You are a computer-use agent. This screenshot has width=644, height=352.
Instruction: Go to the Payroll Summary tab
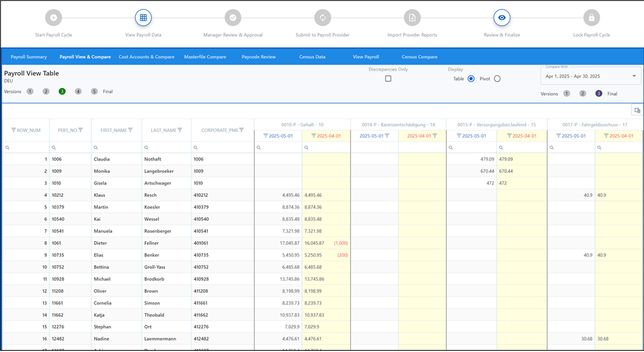click(x=28, y=56)
